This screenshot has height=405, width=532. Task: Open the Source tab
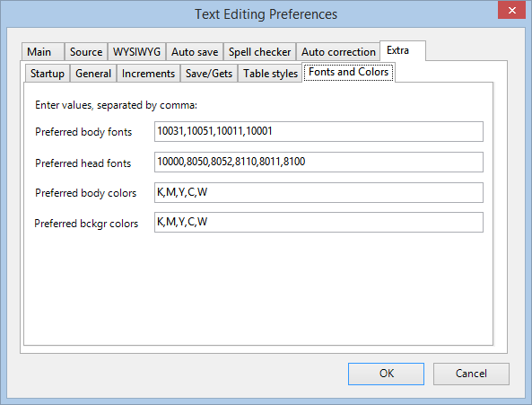[x=86, y=52]
